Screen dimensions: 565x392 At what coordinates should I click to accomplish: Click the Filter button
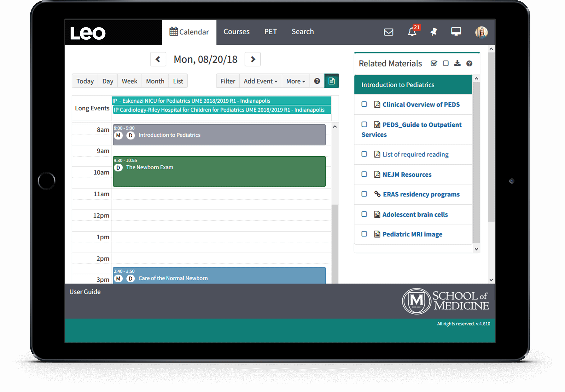click(x=228, y=81)
